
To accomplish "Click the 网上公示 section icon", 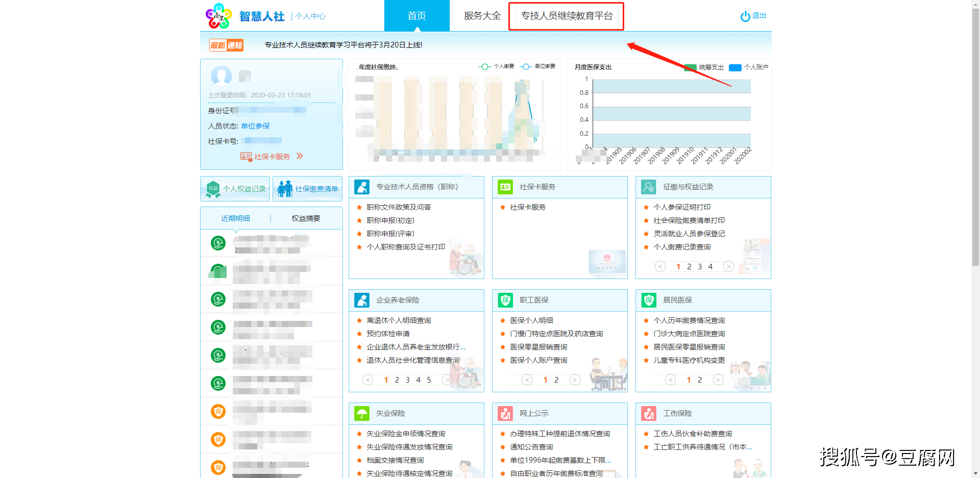I will 505,413.
